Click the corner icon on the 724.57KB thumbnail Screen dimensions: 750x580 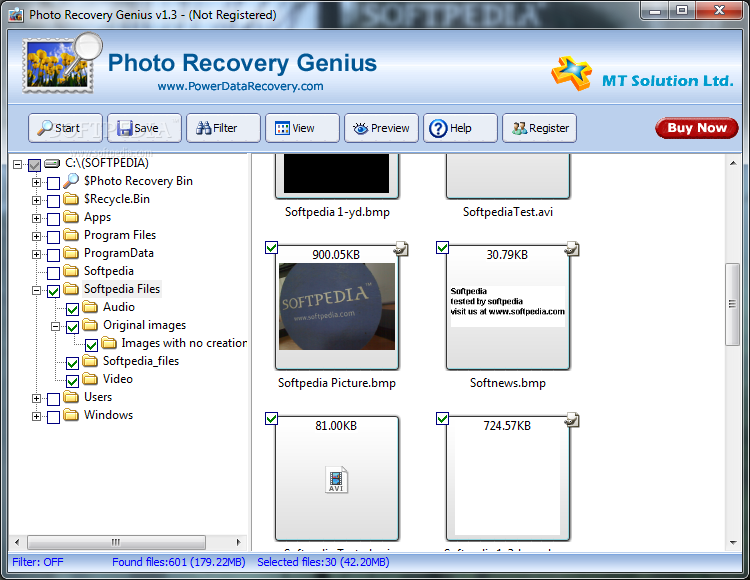572,420
